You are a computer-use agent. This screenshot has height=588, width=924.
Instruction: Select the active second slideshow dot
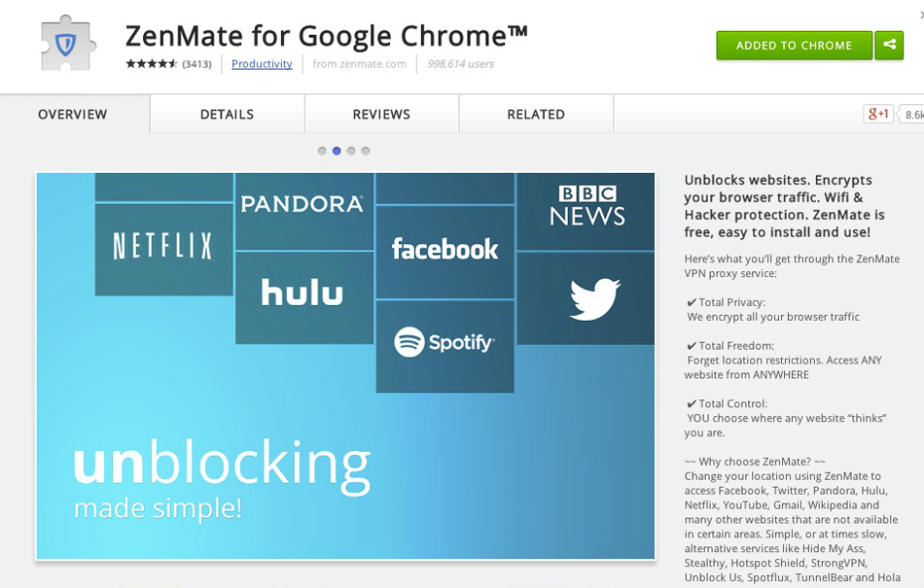[x=337, y=151]
